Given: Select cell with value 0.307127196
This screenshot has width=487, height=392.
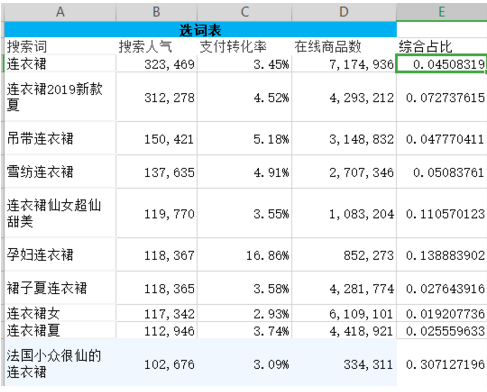Looking at the screenshot, I should [x=442, y=364].
